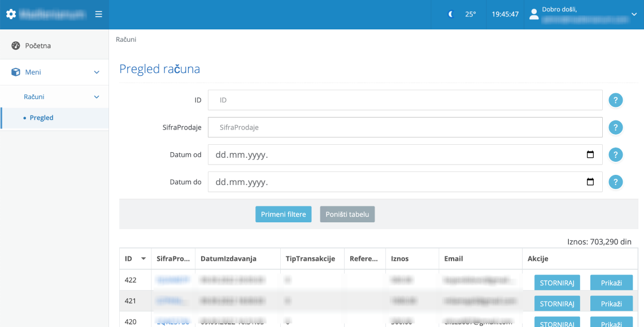
Task: Click the Meni cube icon
Action: (x=16, y=72)
